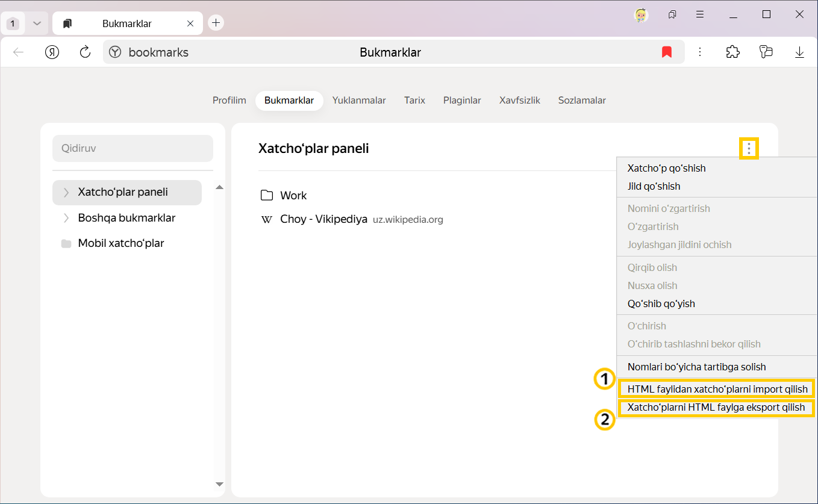Switch to the Tarix tab

(414, 101)
